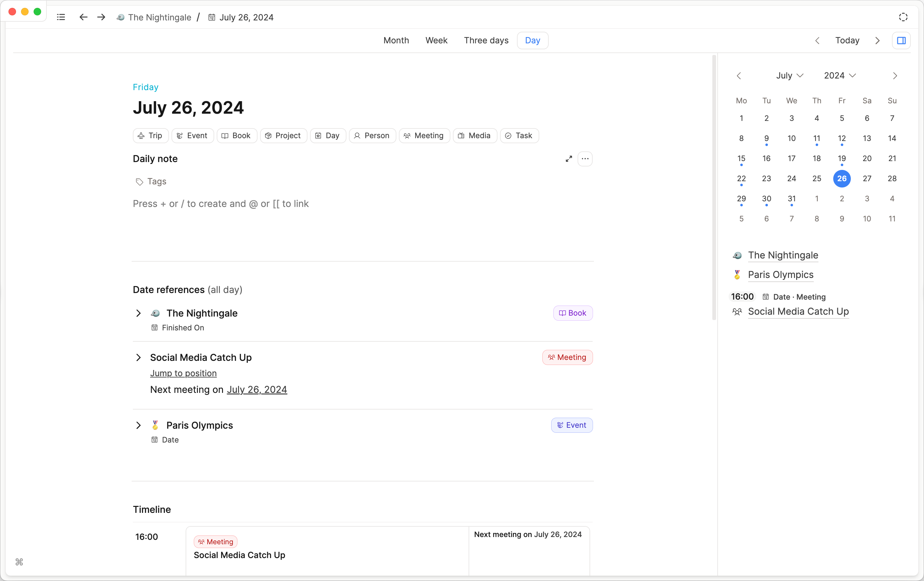
Task: Select July 19 in mini calendar
Action: pos(841,159)
